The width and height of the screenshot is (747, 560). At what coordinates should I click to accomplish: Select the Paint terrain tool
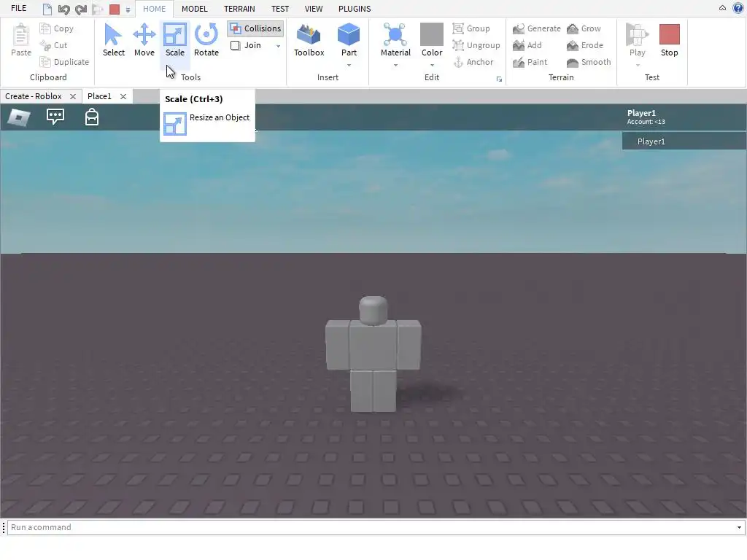530,62
